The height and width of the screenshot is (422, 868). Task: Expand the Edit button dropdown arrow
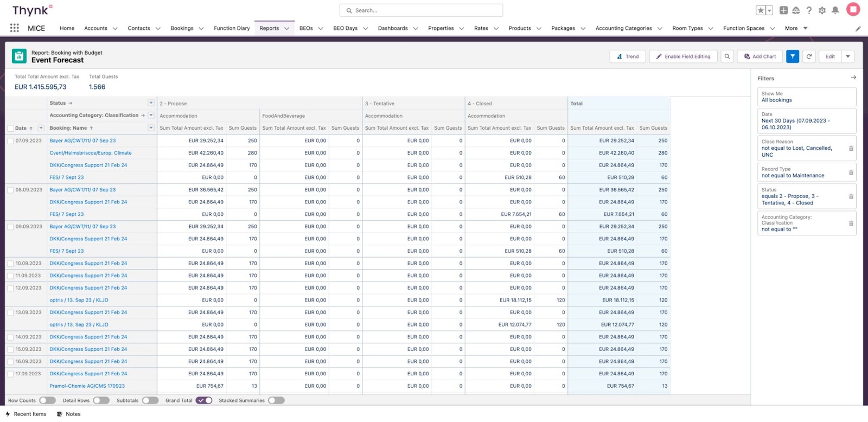pos(848,56)
